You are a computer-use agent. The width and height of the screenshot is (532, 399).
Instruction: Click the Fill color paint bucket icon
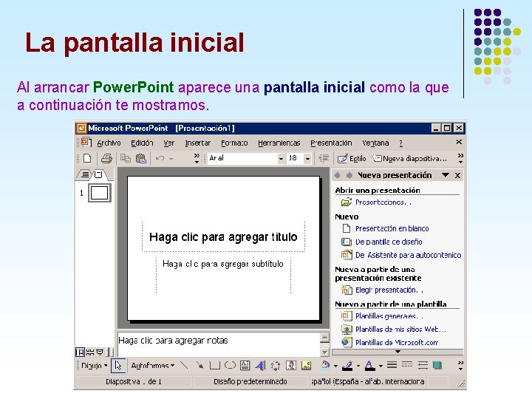[x=325, y=366]
